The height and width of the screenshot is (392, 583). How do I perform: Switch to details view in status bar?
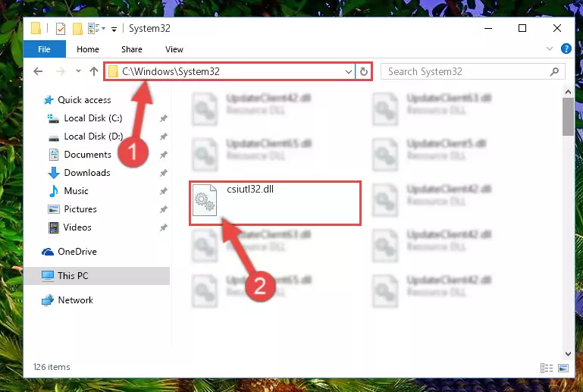pos(546,368)
